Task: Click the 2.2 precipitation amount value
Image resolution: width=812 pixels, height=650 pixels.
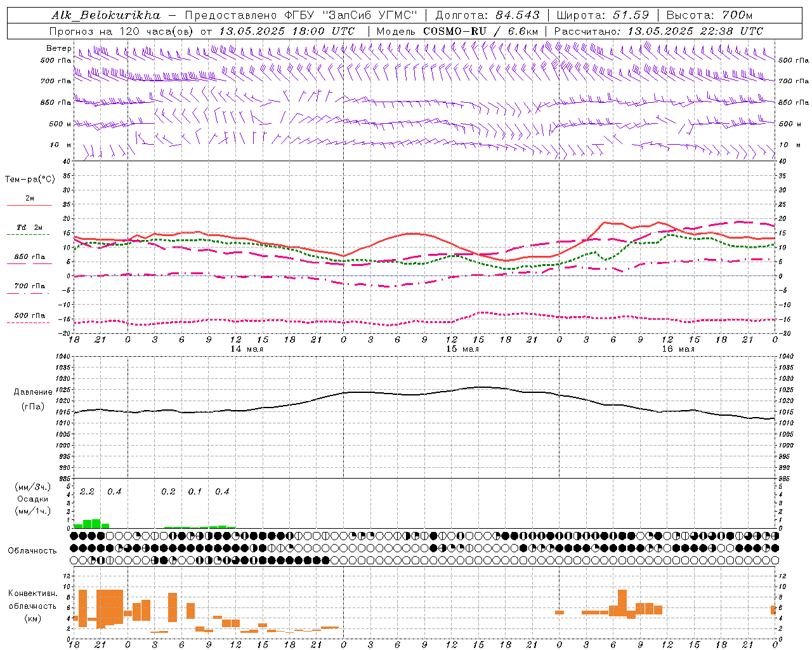Action: click(87, 491)
